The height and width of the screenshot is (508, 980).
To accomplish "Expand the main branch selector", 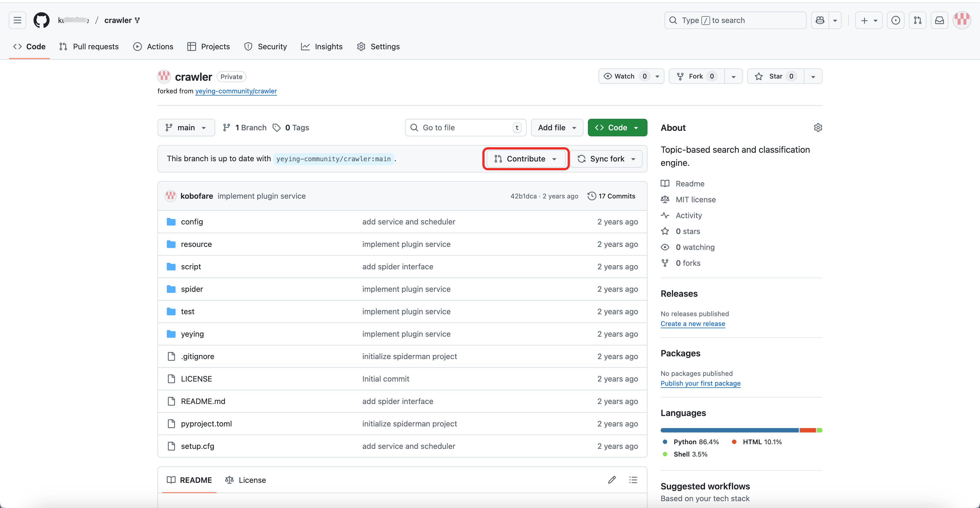I will pyautogui.click(x=186, y=128).
